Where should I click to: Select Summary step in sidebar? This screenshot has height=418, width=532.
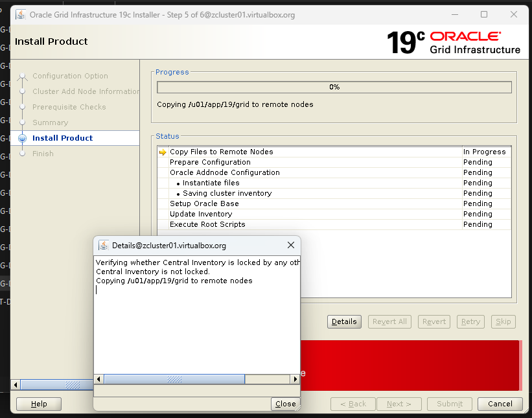[x=50, y=122]
